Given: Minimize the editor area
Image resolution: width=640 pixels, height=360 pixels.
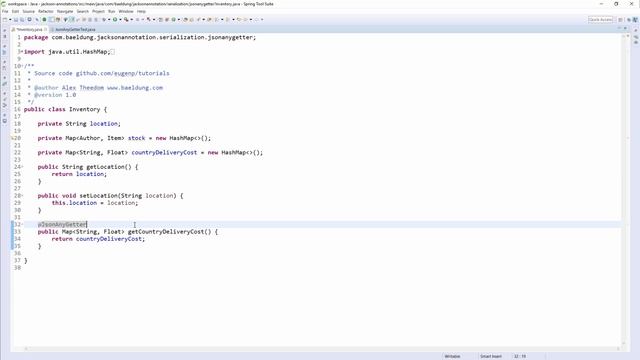Looking at the screenshot, I should 619,29.
